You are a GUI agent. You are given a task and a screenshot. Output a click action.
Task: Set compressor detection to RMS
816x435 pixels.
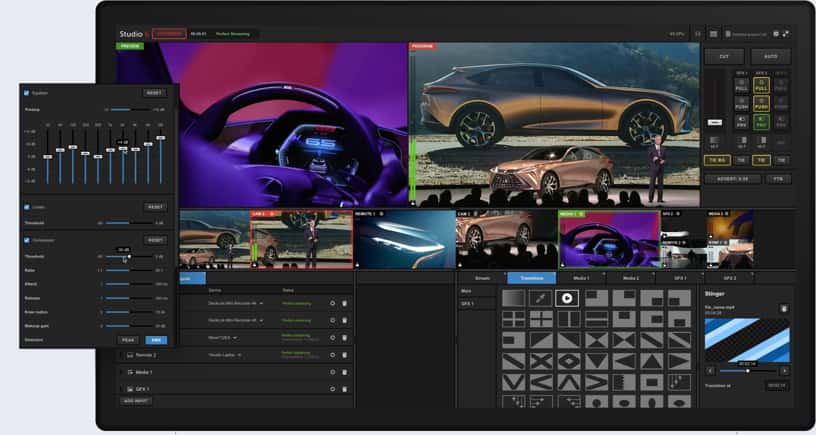pyautogui.click(x=156, y=340)
